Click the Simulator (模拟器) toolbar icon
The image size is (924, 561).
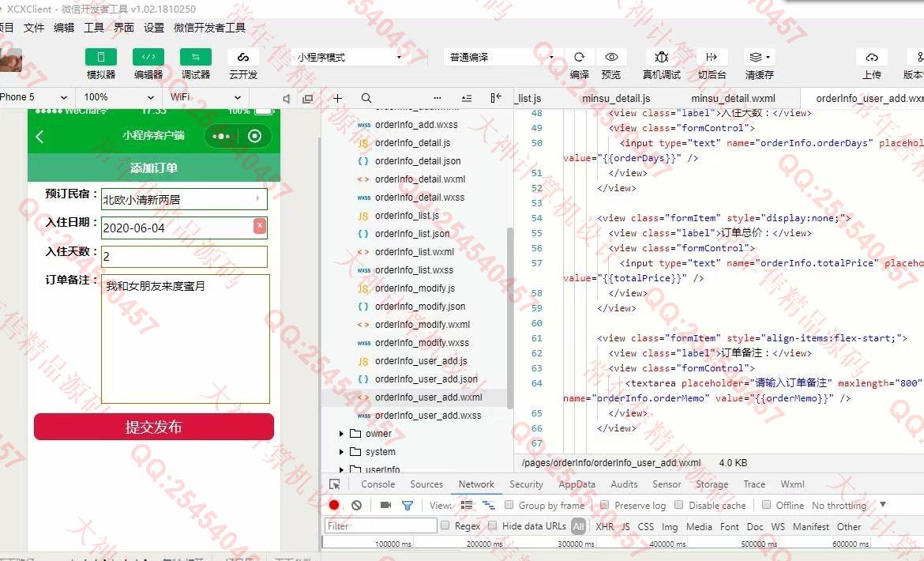tap(100, 57)
